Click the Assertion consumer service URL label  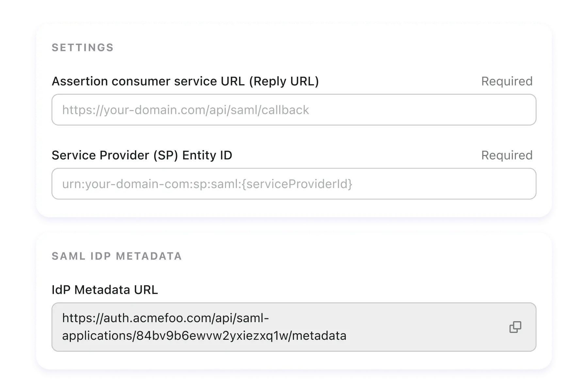click(185, 81)
